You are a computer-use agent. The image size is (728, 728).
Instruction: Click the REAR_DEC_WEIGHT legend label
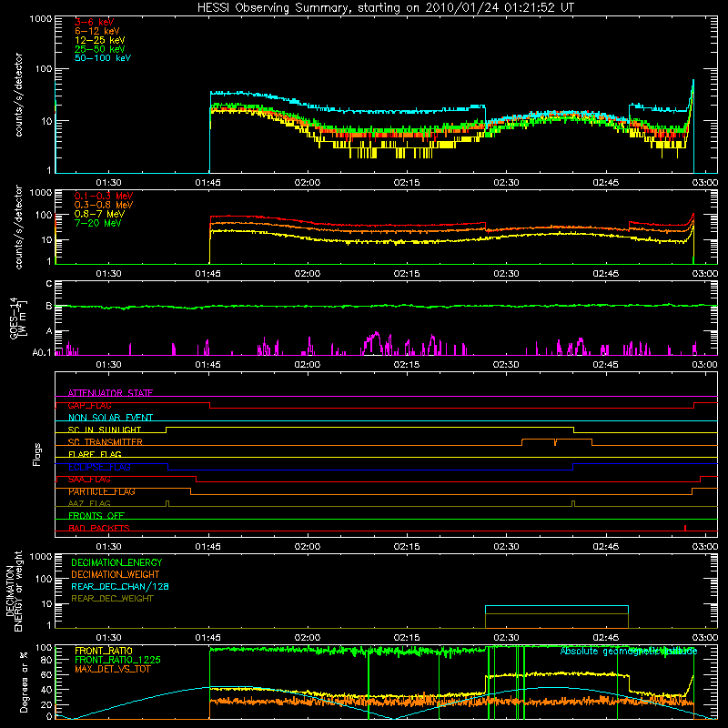pyautogui.click(x=112, y=599)
